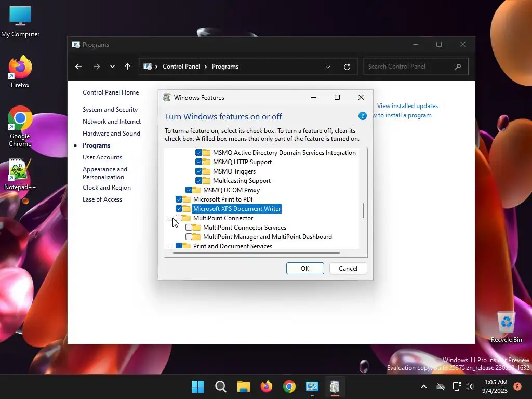The height and width of the screenshot is (399, 532).
Task: Open System and Security category
Action: pos(110,110)
